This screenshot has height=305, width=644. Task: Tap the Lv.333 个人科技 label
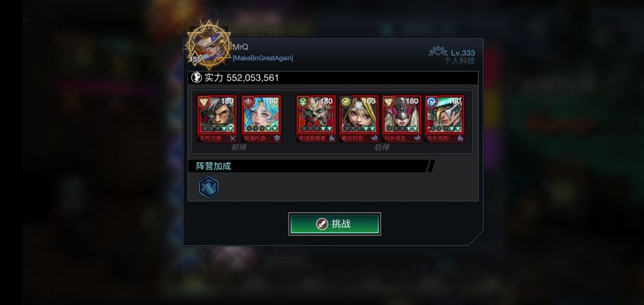pos(460,57)
